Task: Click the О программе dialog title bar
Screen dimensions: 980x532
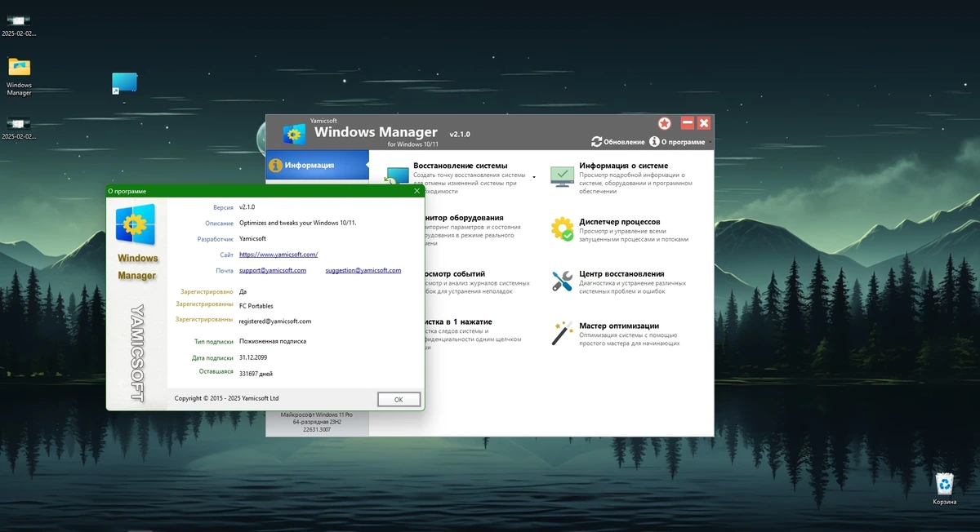Action: click(x=265, y=191)
